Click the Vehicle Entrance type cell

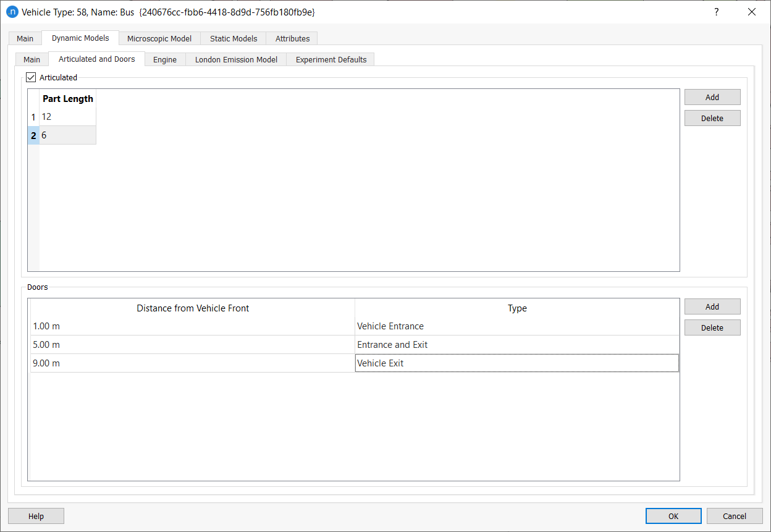click(x=516, y=326)
